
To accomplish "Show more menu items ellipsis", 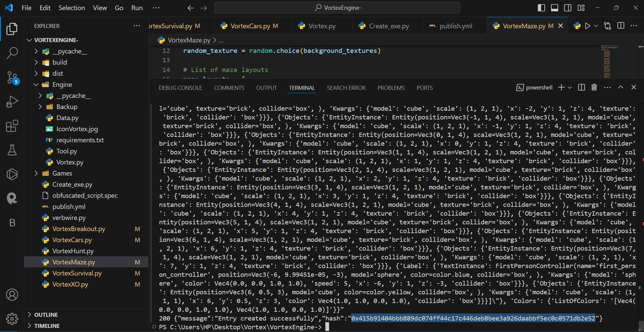I will (x=156, y=8).
